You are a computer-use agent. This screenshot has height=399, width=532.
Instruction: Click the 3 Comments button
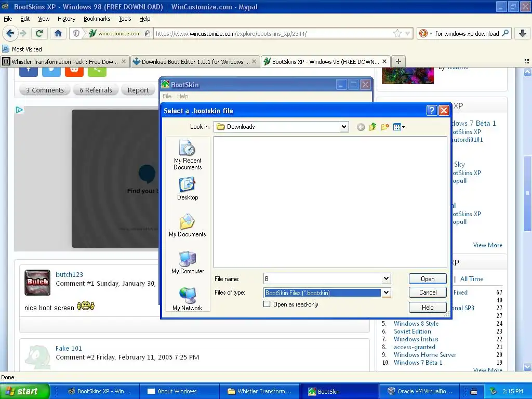pyautogui.click(x=45, y=90)
